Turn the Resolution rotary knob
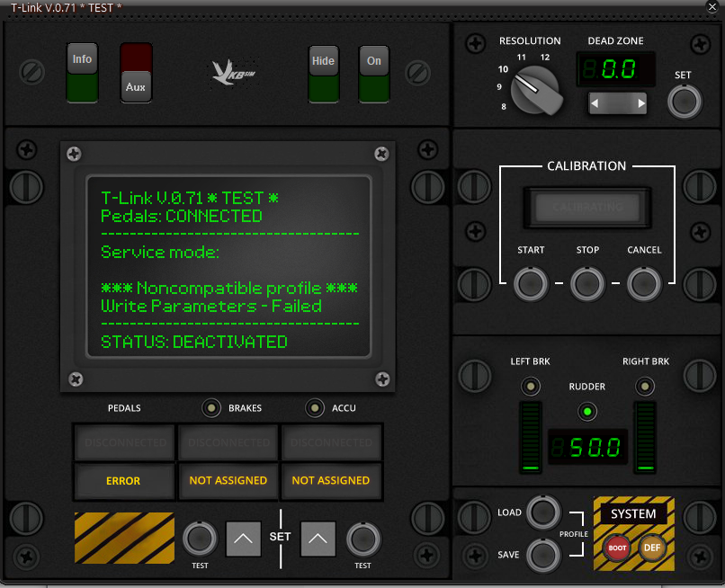 [536, 90]
